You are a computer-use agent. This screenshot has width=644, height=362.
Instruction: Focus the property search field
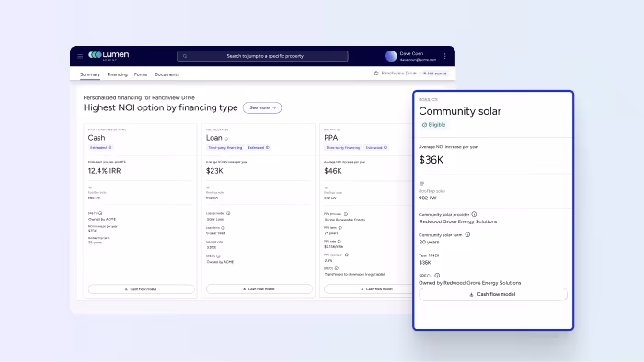pos(262,56)
